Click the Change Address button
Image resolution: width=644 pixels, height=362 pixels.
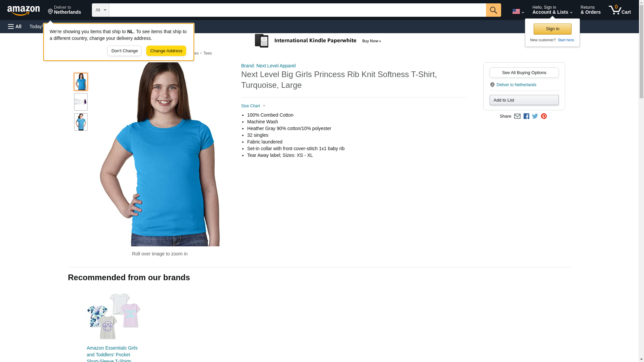pyautogui.click(x=166, y=51)
